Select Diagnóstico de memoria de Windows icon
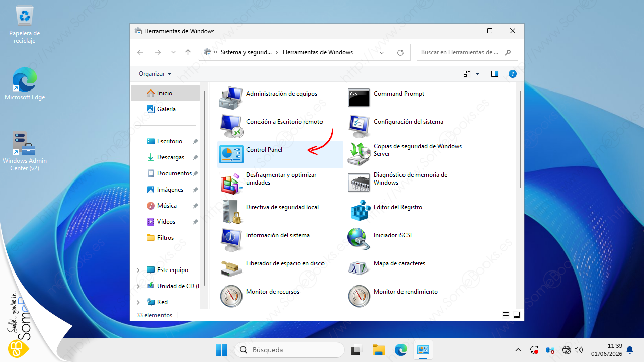This screenshot has height=362, width=644. tap(359, 182)
